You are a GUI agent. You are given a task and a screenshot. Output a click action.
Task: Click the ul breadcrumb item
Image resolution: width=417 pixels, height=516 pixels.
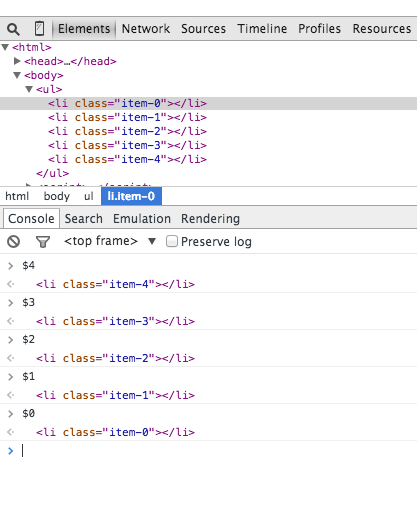tap(88, 196)
